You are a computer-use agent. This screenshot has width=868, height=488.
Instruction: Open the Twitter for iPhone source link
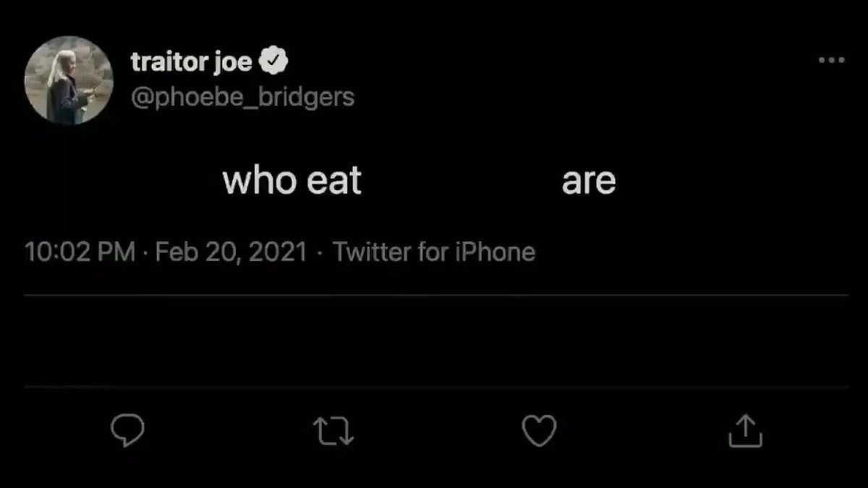tap(434, 252)
